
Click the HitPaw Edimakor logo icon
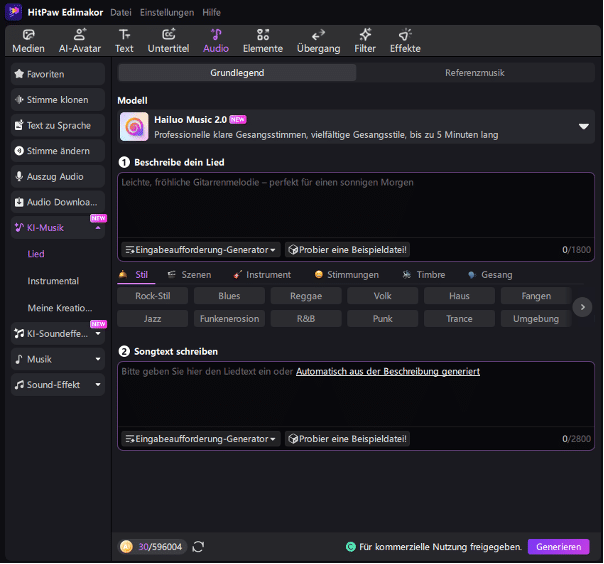(14, 12)
